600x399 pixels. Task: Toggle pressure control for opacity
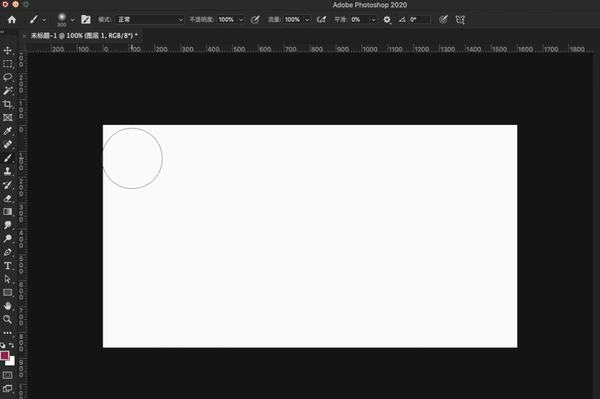255,20
